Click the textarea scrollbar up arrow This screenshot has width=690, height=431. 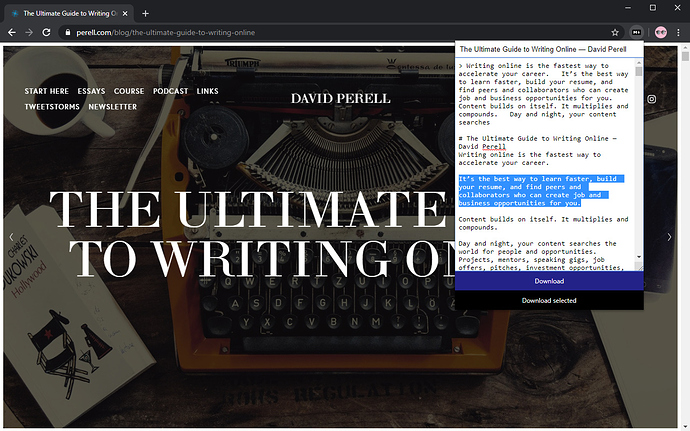pos(639,63)
